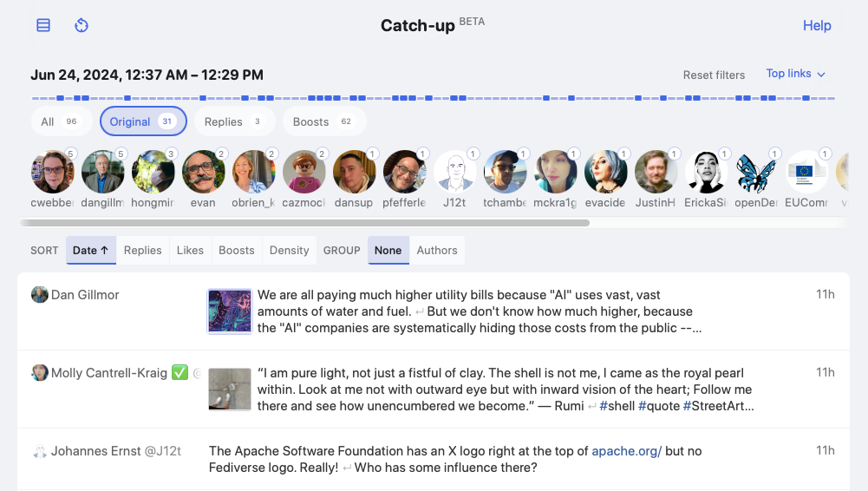The image size is (868, 491).
Task: Filter by cwebber author avatar
Action: (53, 172)
